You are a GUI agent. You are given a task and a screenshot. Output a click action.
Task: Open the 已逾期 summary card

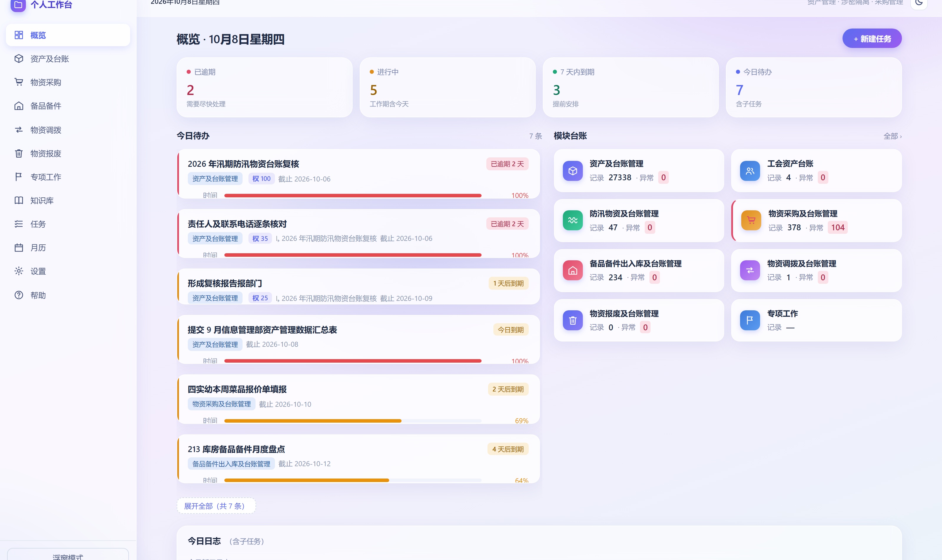click(x=264, y=87)
